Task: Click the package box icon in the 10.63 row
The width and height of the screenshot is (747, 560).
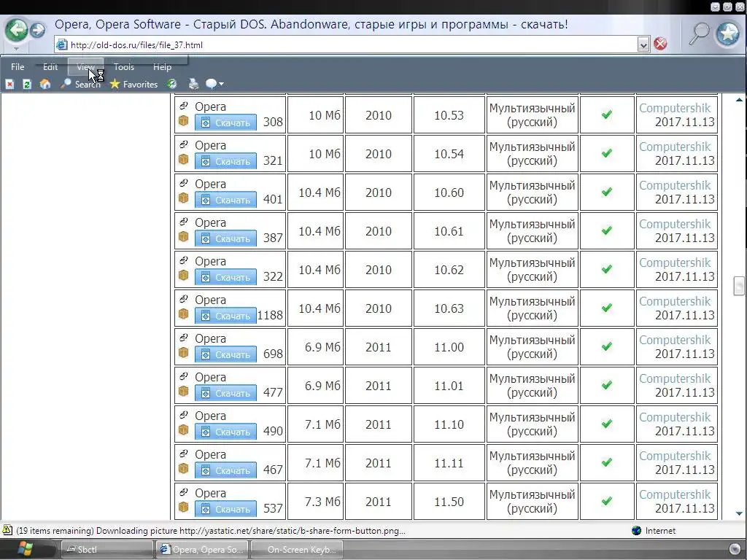Action: tap(183, 314)
